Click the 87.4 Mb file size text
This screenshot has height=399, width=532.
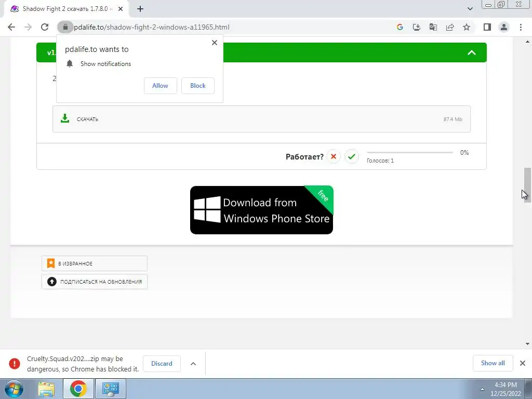coord(453,119)
